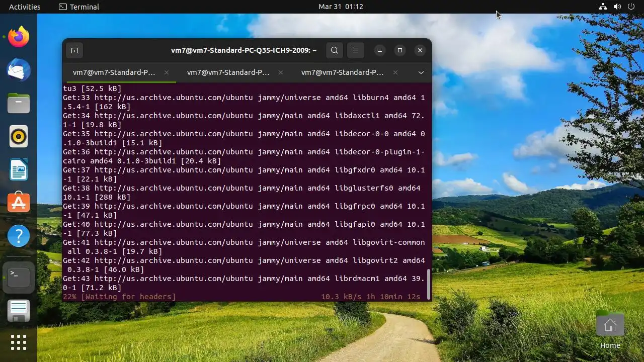The height and width of the screenshot is (362, 644).
Task: Launch Firefox from the dock
Action: pyautogui.click(x=19, y=37)
